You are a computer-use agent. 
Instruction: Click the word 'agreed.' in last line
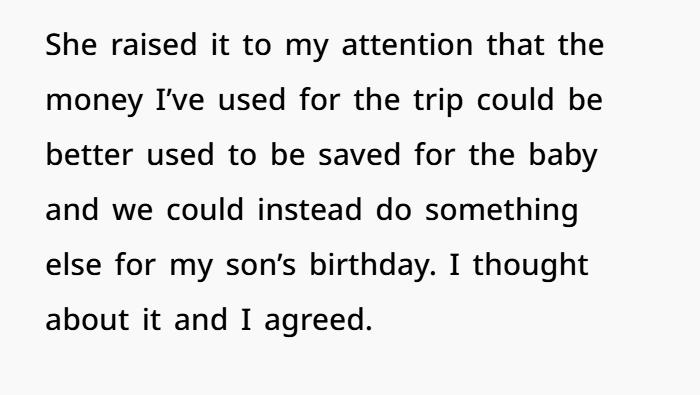click(318, 321)
